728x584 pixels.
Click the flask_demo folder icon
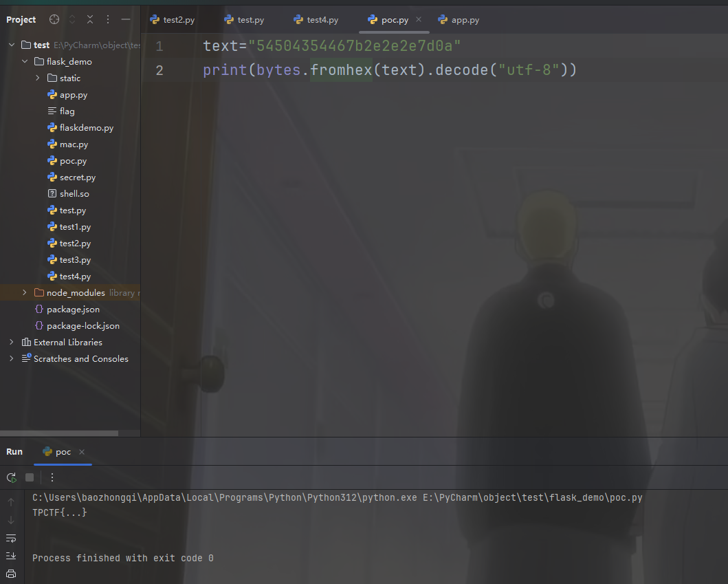pos(39,61)
